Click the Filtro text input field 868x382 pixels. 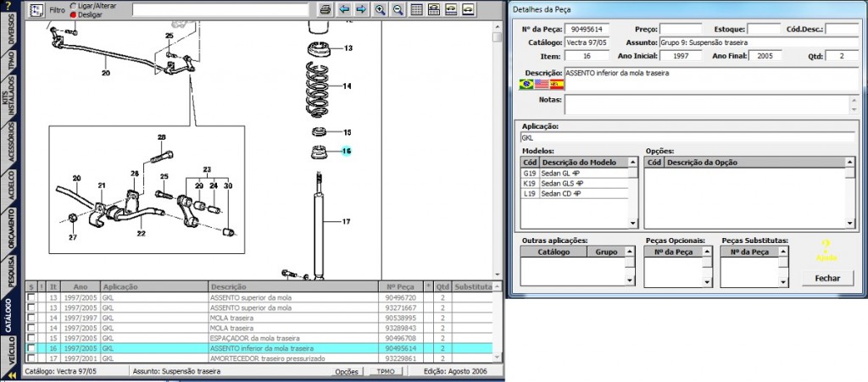click(220, 10)
